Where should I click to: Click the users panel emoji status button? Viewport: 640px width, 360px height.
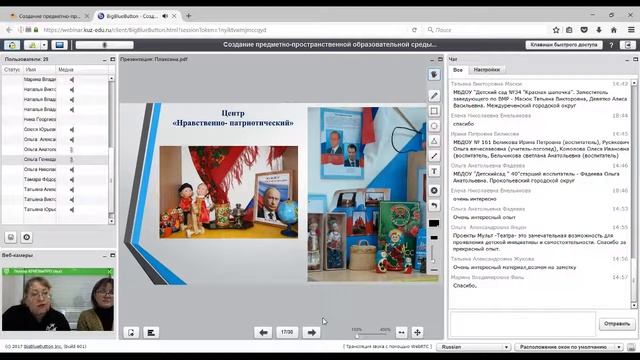tap(11, 237)
